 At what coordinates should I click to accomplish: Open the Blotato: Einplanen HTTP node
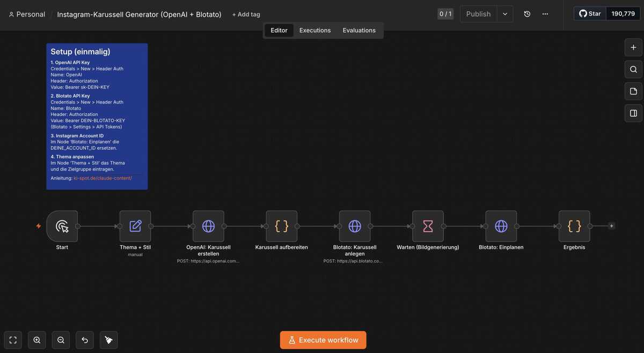pos(501,226)
